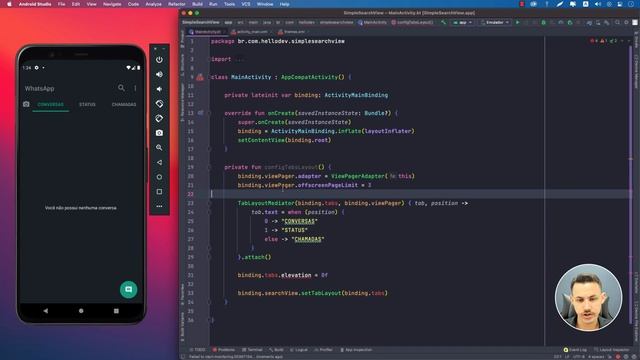Click the emulator toolbar back triangle
The height and width of the screenshot is (360, 640).
coord(159,162)
